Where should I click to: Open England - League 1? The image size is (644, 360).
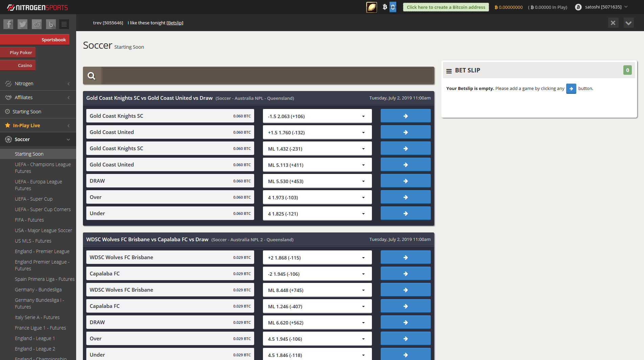(x=35, y=338)
